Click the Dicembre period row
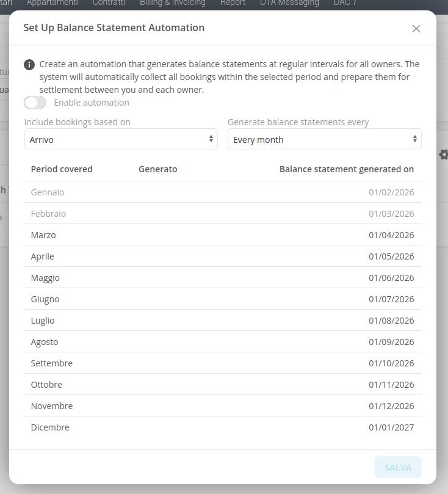 [x=50, y=427]
